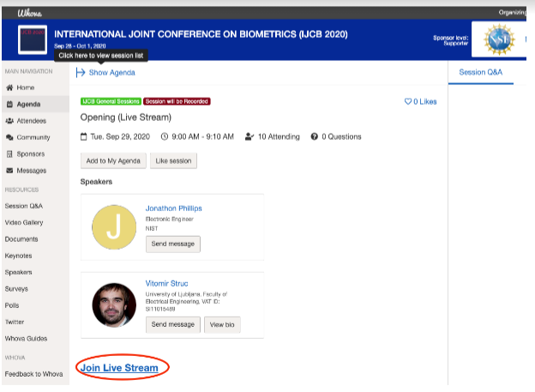Open Vitomir Struc profile link
The height and width of the screenshot is (392, 535).
[166, 283]
